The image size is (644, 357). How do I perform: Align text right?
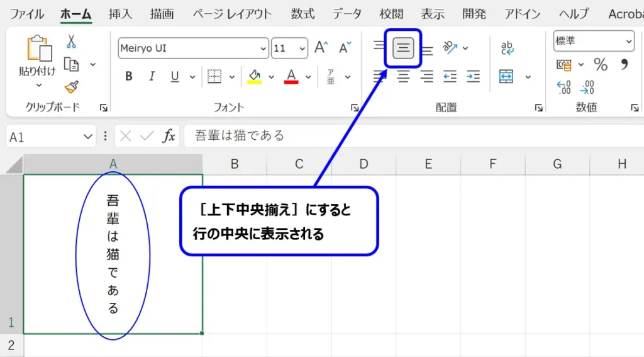[x=427, y=77]
